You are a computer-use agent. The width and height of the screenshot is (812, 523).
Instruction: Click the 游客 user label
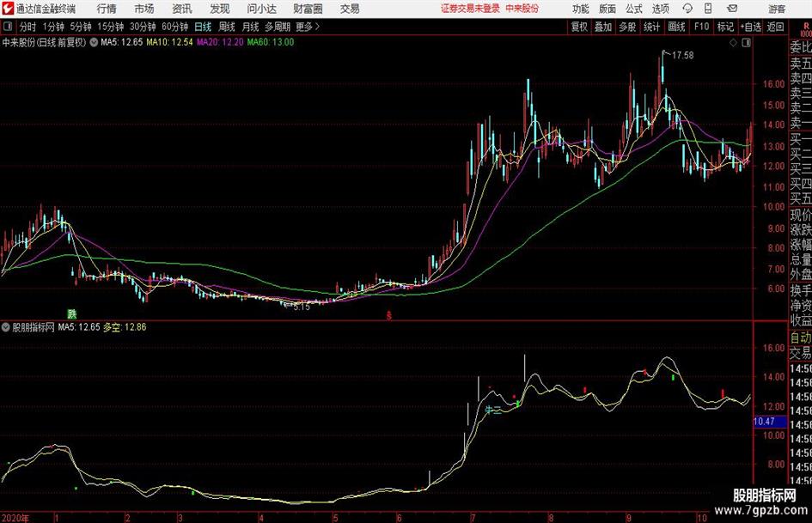coord(777,9)
